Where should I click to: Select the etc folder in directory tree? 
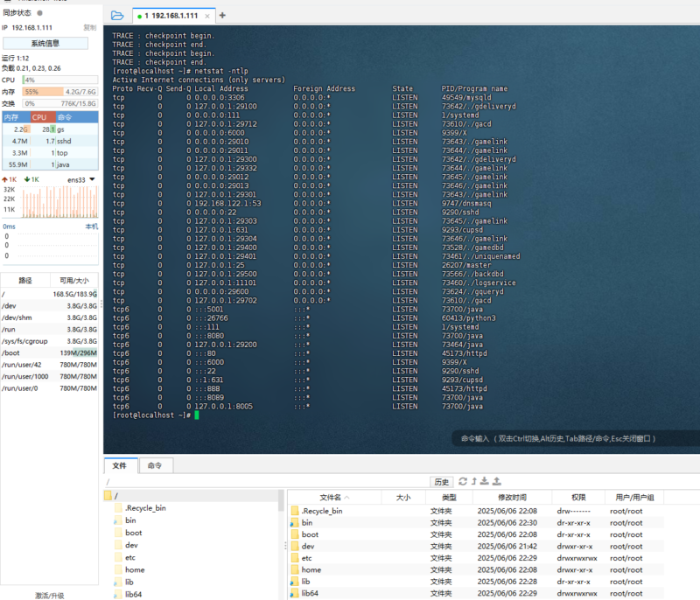[130, 557]
